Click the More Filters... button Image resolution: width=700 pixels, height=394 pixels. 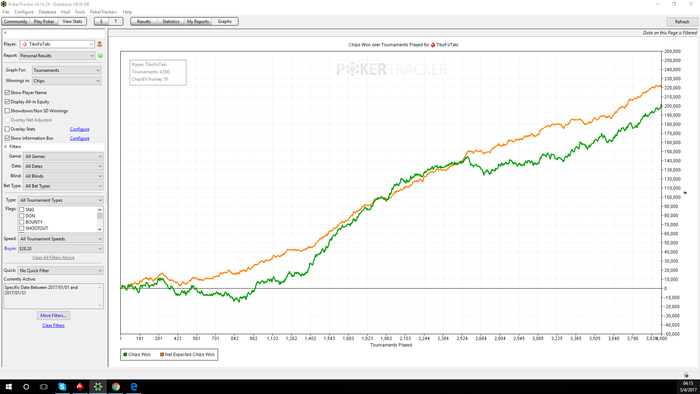coord(53,315)
